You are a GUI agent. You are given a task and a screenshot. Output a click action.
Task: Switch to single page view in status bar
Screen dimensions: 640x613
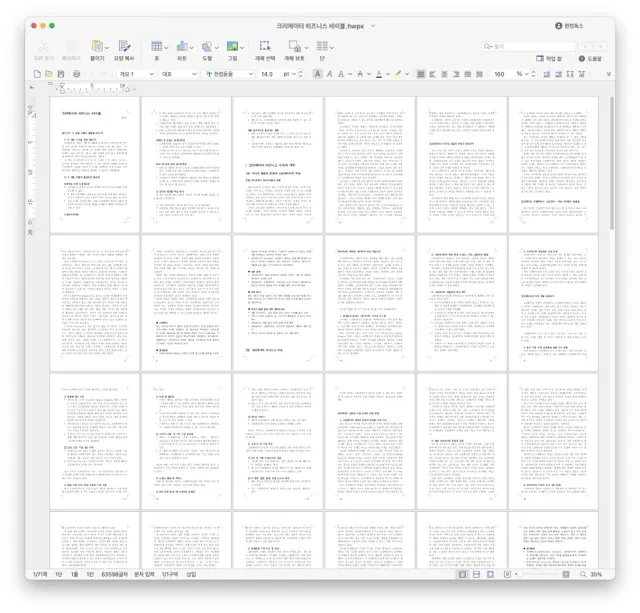pos(462,574)
